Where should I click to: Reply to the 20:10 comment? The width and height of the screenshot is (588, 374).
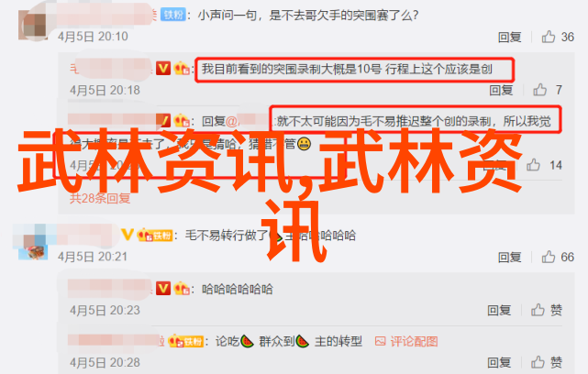(510, 37)
